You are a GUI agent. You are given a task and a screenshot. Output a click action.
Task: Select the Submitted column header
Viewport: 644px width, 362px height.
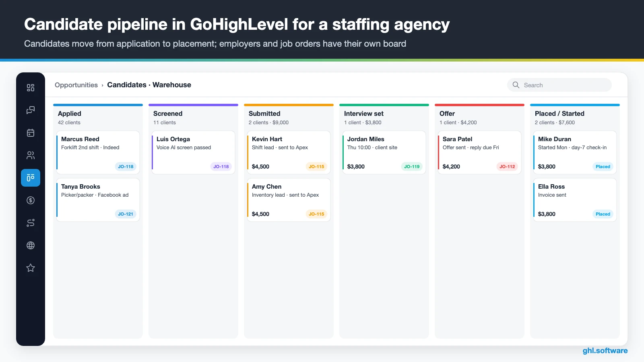[x=264, y=114]
